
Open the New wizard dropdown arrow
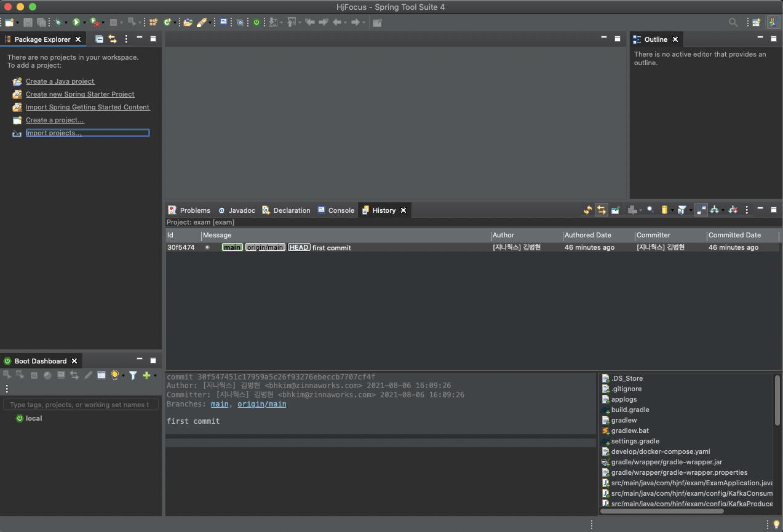click(17, 23)
